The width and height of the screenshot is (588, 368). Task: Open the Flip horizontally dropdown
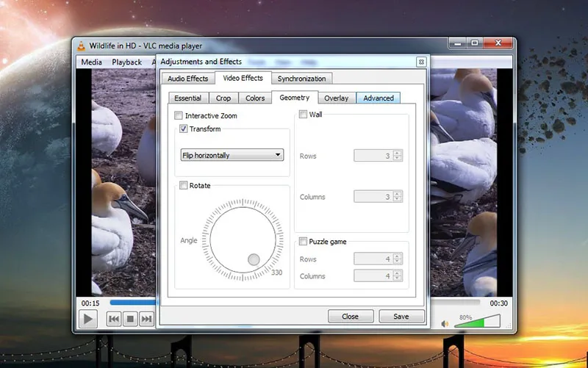click(232, 155)
